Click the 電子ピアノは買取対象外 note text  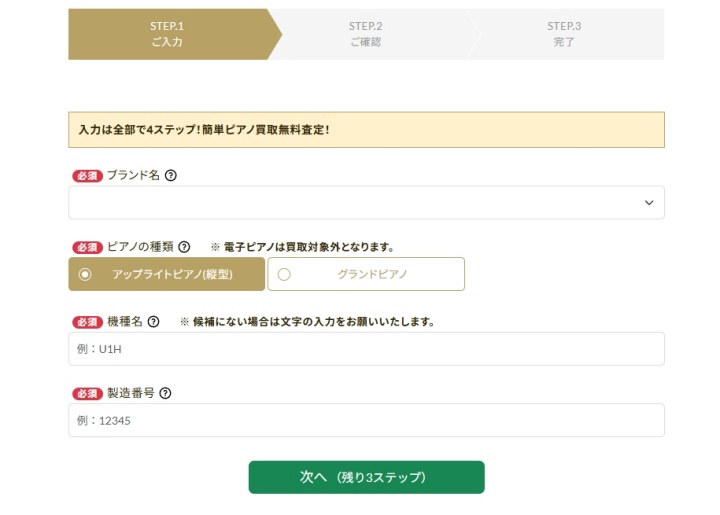point(302,247)
